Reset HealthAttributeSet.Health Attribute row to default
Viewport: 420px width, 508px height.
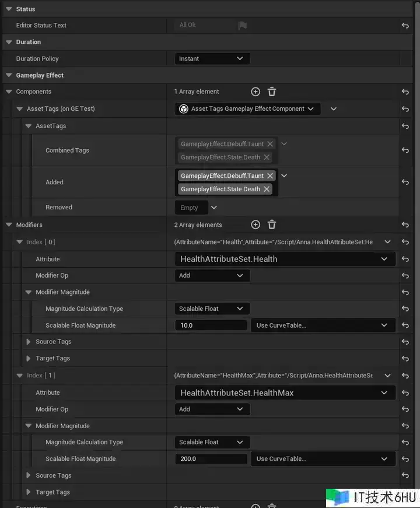point(405,259)
